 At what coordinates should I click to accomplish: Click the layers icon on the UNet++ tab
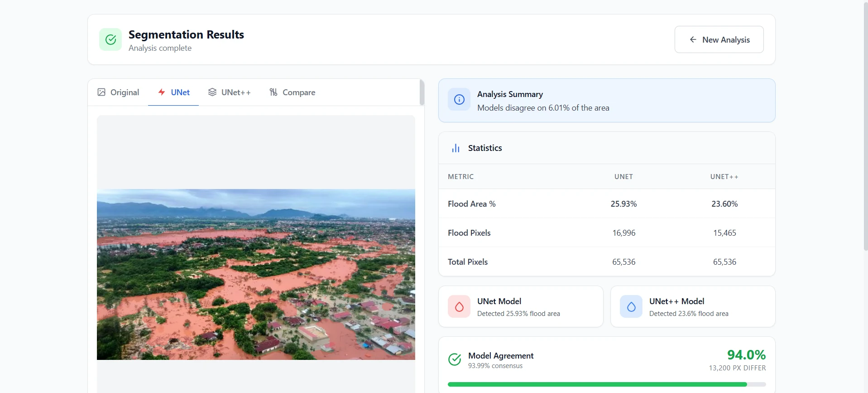212,92
